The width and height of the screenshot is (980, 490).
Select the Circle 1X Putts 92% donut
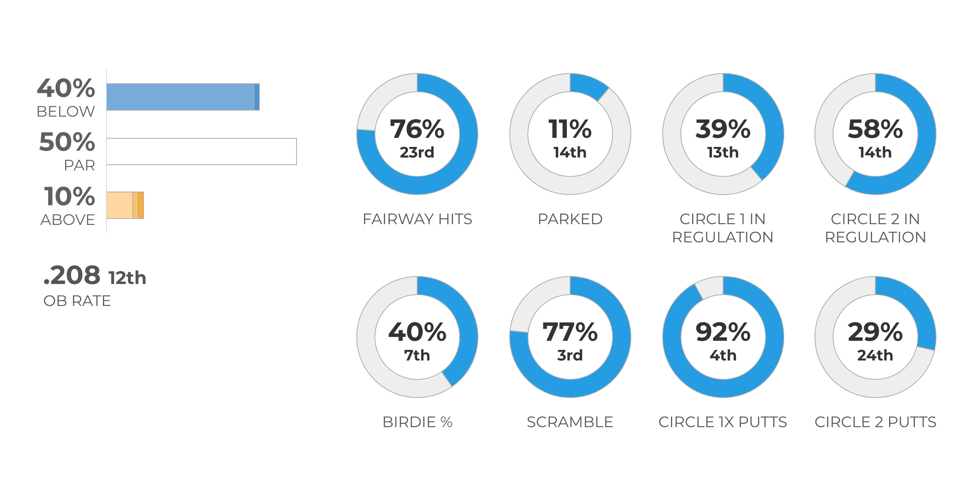(723, 337)
